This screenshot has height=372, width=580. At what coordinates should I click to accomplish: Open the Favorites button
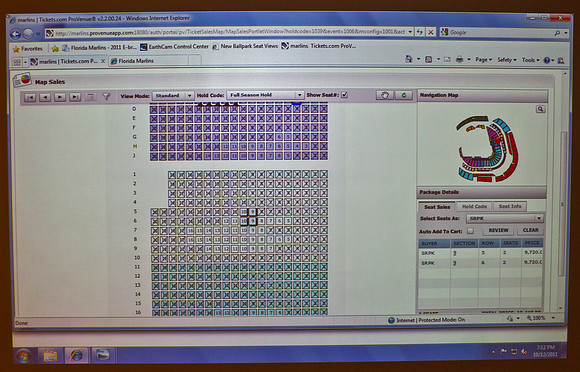point(28,48)
